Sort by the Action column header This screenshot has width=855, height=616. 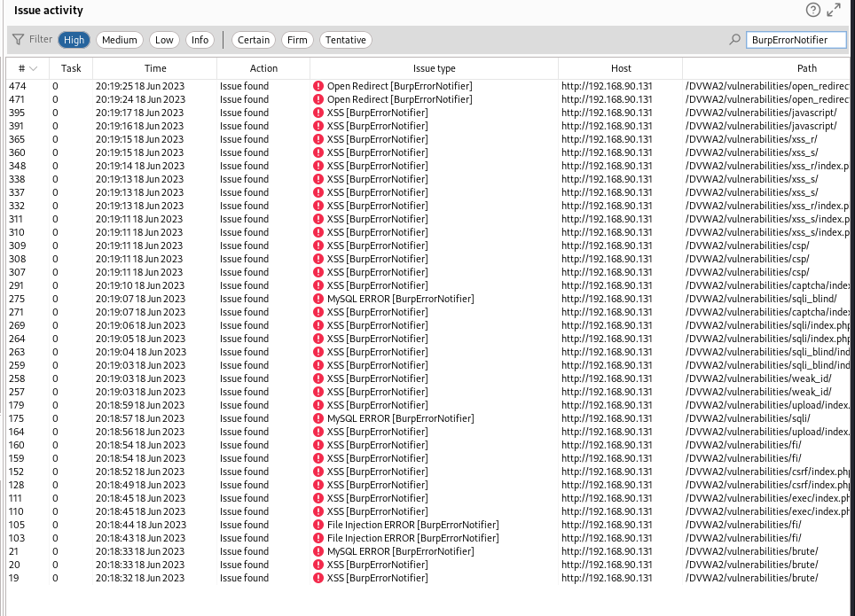[x=263, y=68]
